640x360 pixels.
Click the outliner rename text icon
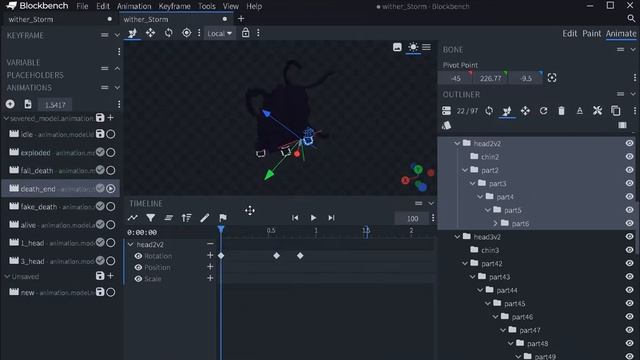[x=579, y=111]
